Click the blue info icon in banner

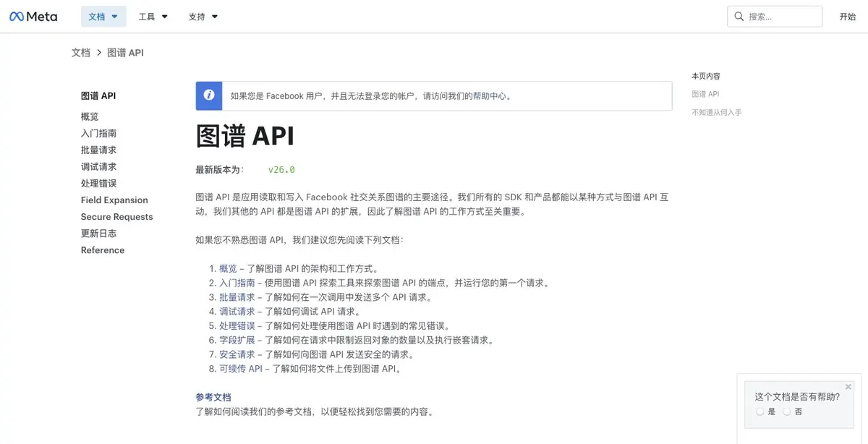209,95
